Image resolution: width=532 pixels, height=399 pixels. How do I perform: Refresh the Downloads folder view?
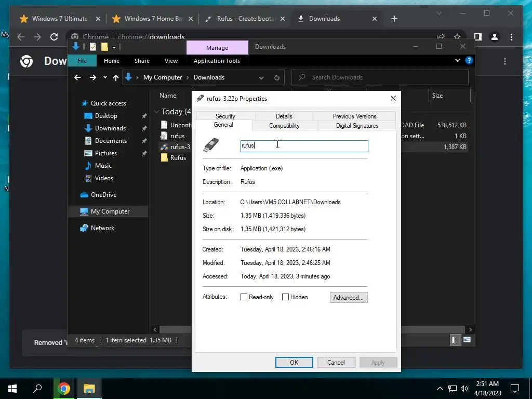tap(277, 78)
